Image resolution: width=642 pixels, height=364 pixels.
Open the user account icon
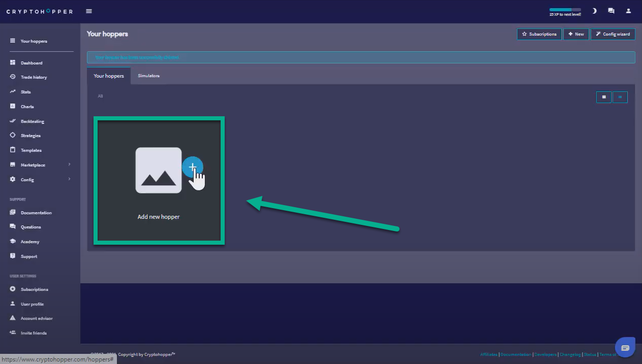click(628, 11)
